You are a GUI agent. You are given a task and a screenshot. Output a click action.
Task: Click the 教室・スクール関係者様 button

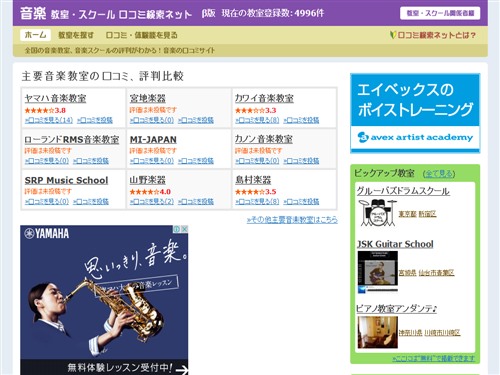440,13
